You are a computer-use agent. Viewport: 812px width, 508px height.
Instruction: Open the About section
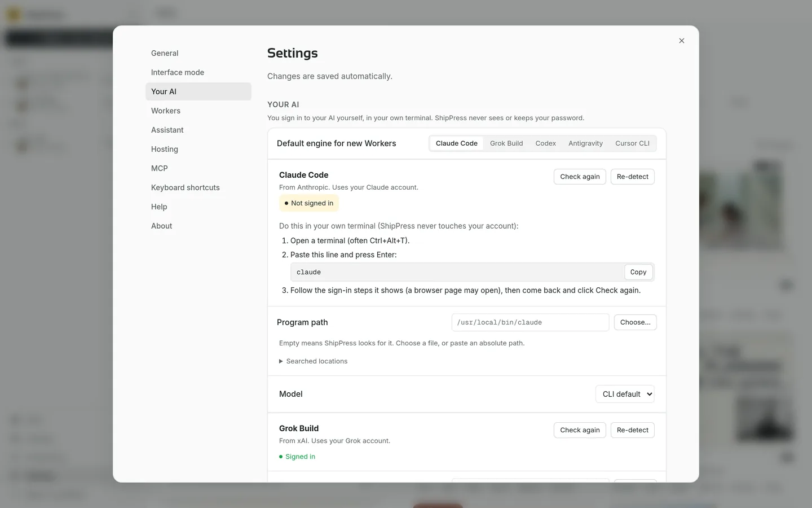[x=198, y=226]
